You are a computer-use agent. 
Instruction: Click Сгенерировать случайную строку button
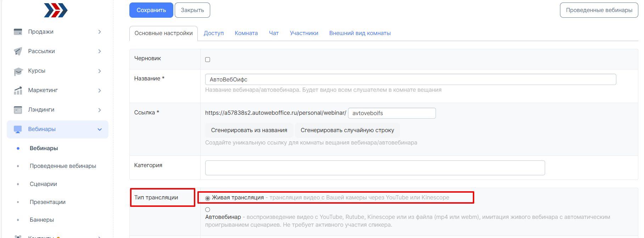tap(347, 130)
